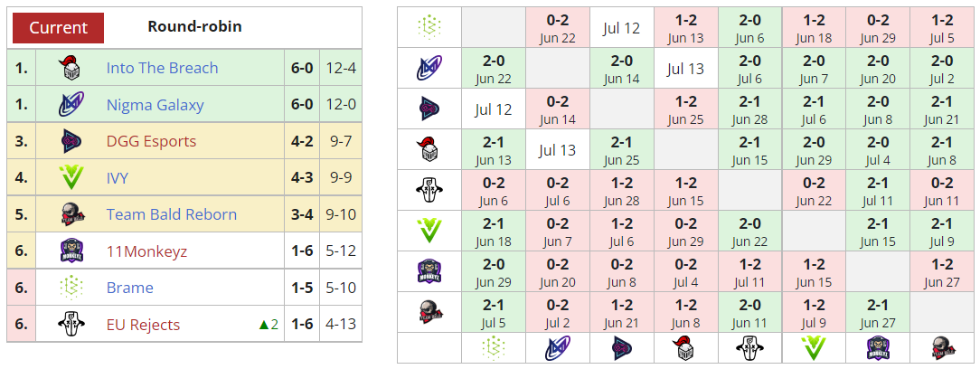Click the red Current button
The width and height of the screenshot is (980, 369).
(x=58, y=27)
